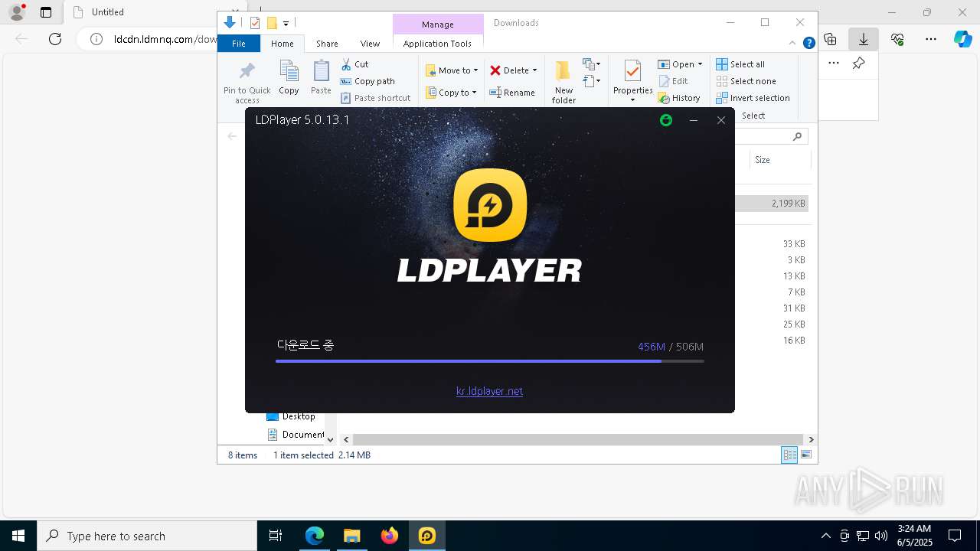Screen dimensions: 980x551
Task: Open the File menu in Explorer
Action: (x=239, y=44)
